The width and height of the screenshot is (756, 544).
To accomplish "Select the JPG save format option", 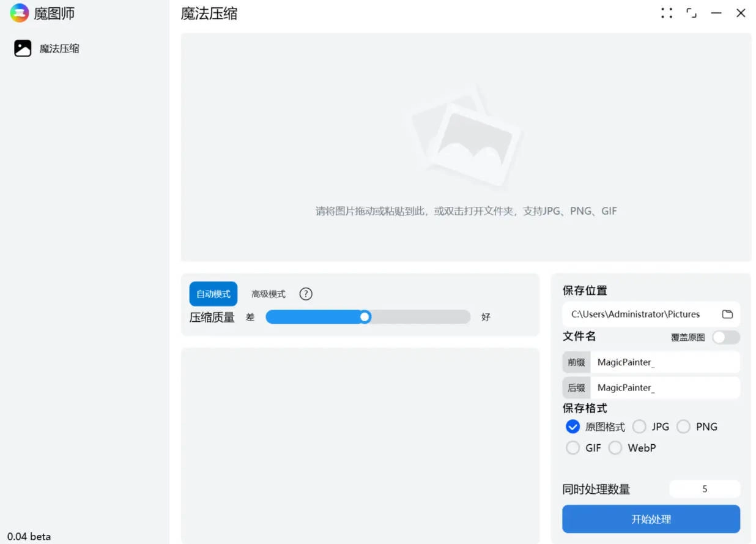I will pos(639,427).
